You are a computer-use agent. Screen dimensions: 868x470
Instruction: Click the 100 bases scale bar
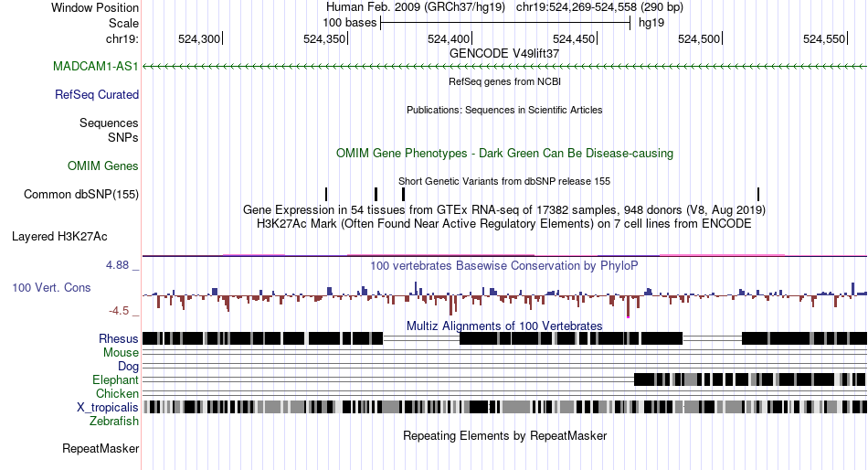[505, 23]
